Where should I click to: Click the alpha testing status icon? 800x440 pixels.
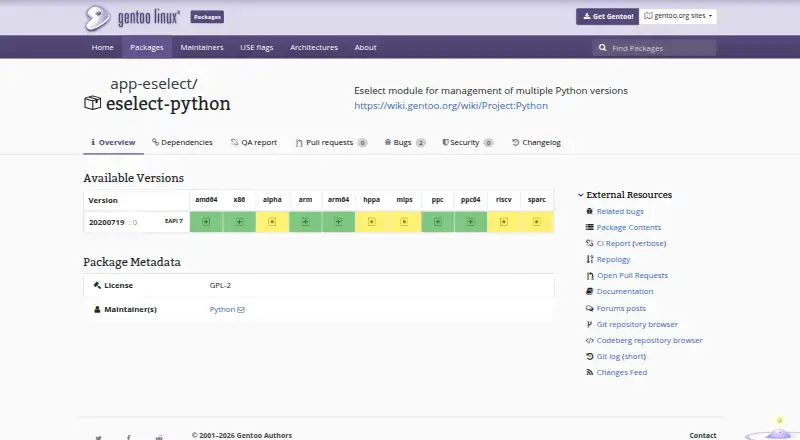pos(272,222)
